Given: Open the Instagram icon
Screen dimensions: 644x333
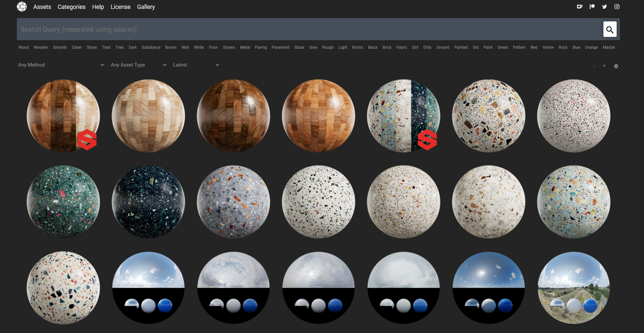Looking at the screenshot, I should pos(617,7).
